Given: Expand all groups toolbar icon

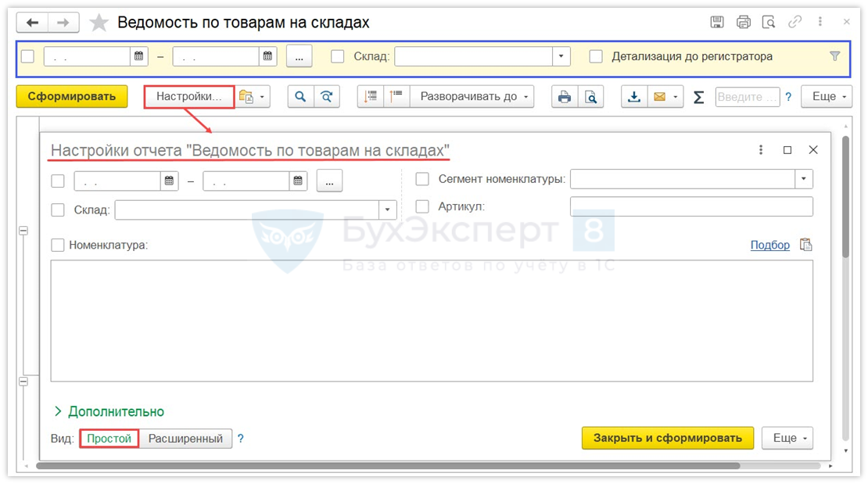Looking at the screenshot, I should click(396, 96).
